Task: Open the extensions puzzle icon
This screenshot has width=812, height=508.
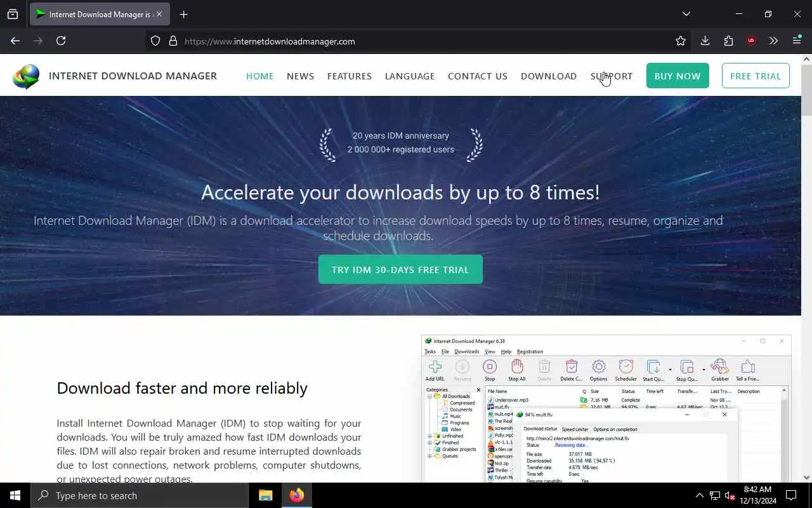Action: (x=728, y=41)
